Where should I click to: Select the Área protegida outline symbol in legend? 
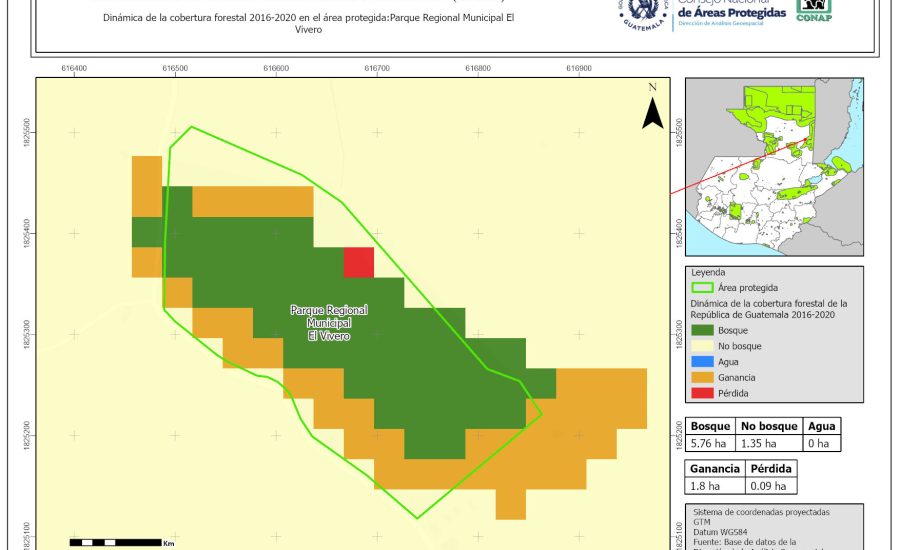coord(706,287)
